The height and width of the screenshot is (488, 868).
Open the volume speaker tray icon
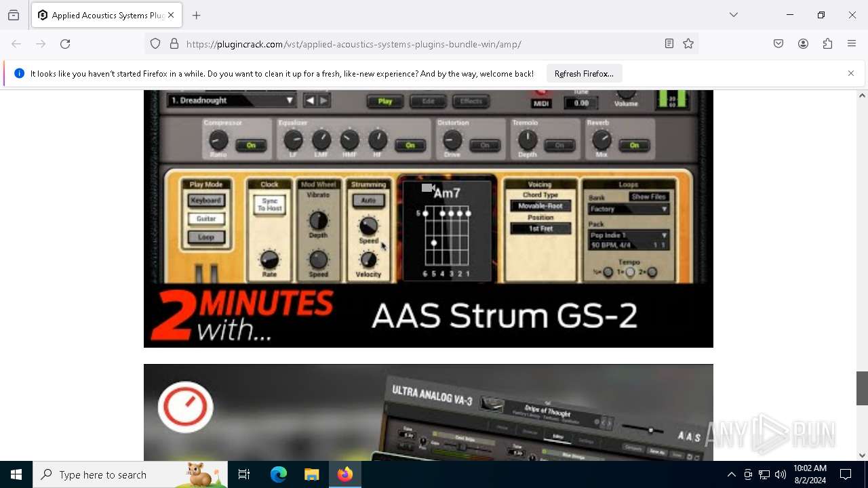pos(781,475)
